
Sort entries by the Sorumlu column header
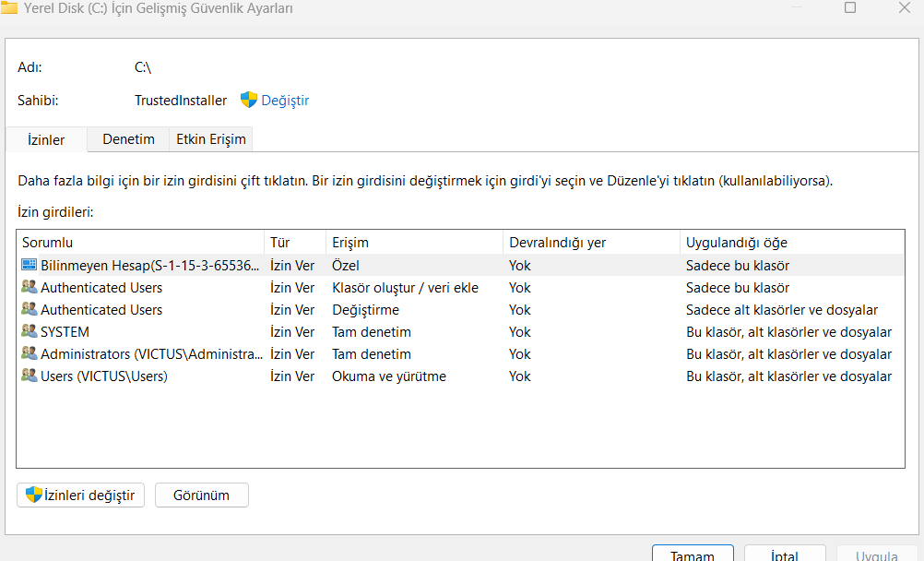click(x=138, y=241)
